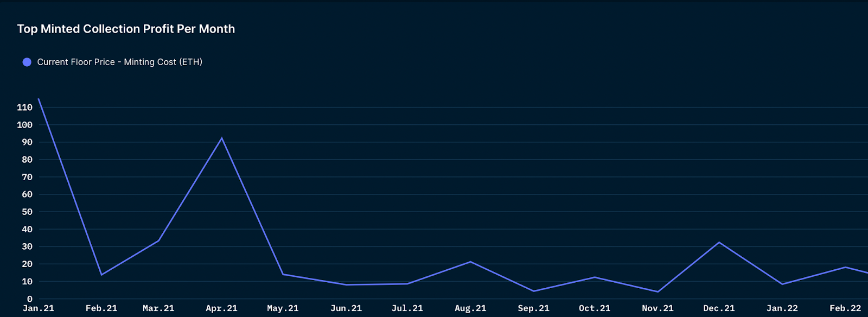The width and height of the screenshot is (868, 317).
Task: Click the Feb.22 data point
Action: 845,267
